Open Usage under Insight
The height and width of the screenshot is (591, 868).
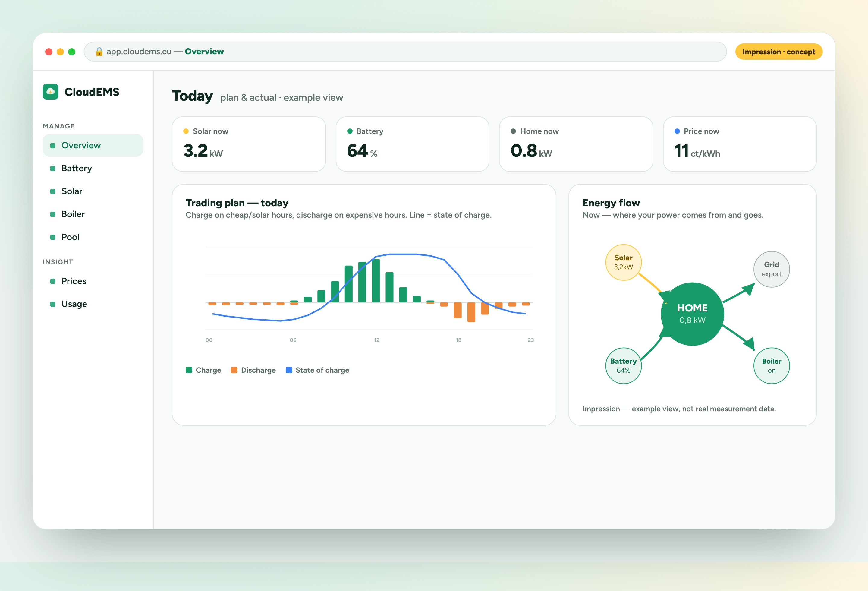93,304
